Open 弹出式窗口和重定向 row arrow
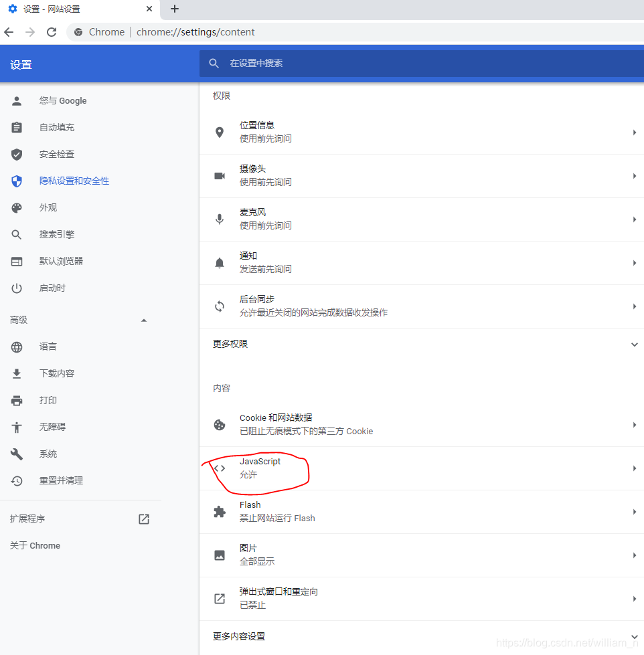Image resolution: width=644 pixels, height=655 pixels. pyautogui.click(x=635, y=599)
